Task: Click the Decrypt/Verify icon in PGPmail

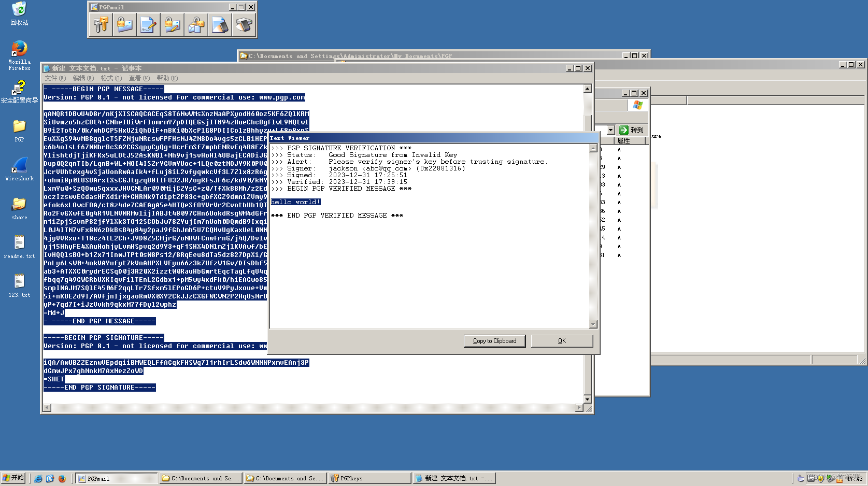Action: tap(196, 24)
